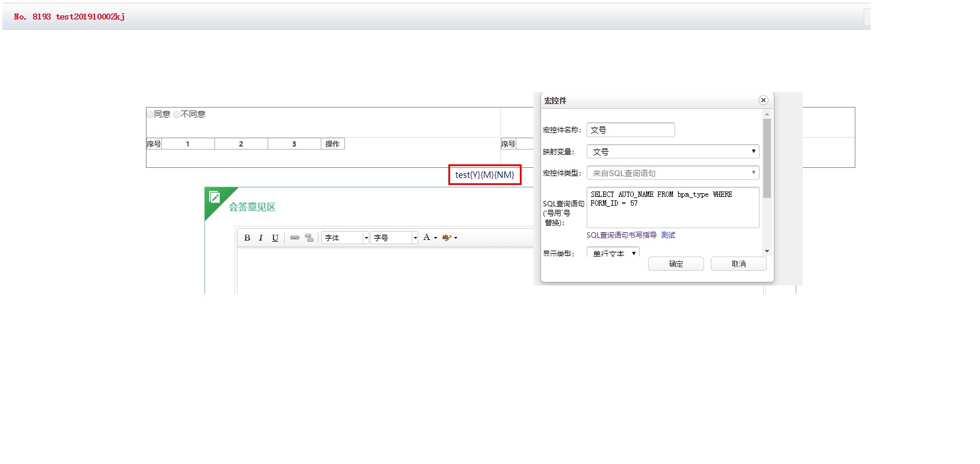980x464 pixels.
Task: Click column header 3 in the table
Action: (x=294, y=144)
